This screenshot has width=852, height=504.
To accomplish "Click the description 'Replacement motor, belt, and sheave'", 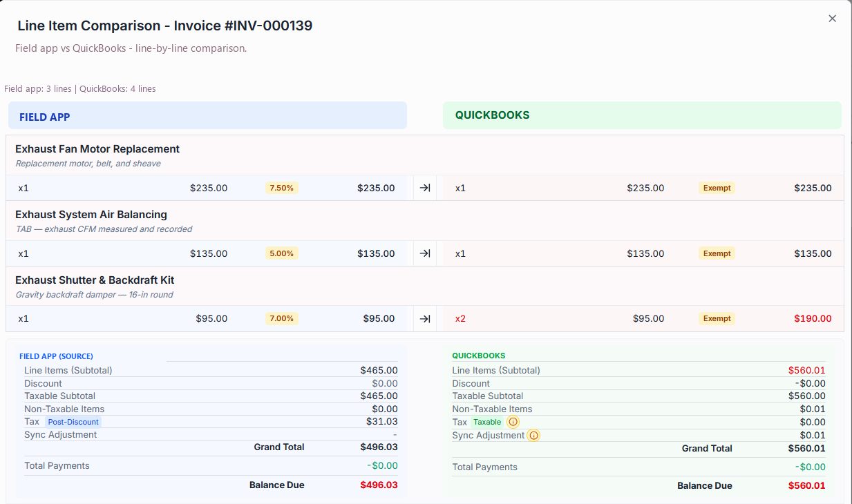I will click(x=88, y=164).
